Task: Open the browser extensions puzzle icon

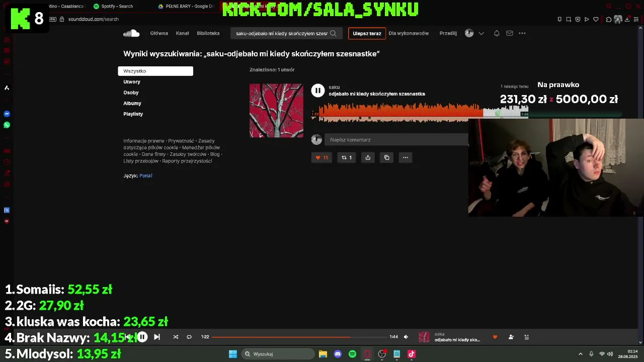Action: pos(609,19)
